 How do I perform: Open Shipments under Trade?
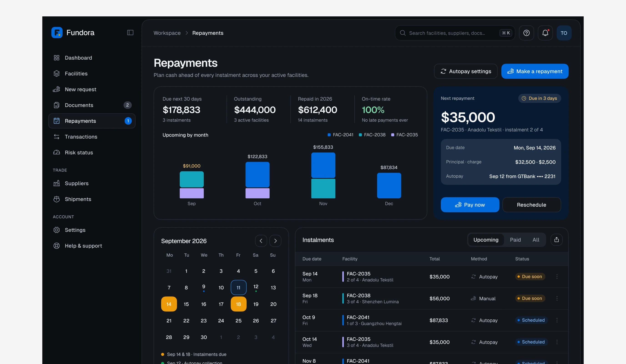[92, 199]
